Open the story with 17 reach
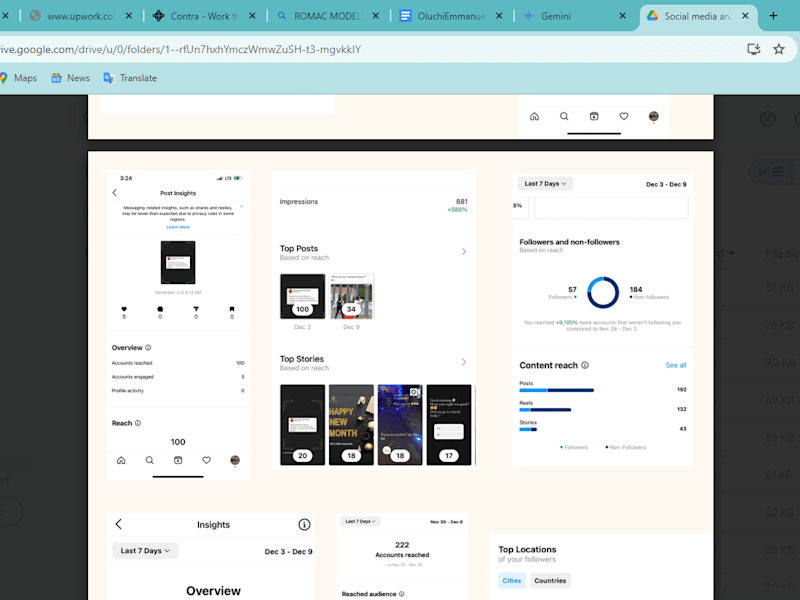 click(449, 425)
